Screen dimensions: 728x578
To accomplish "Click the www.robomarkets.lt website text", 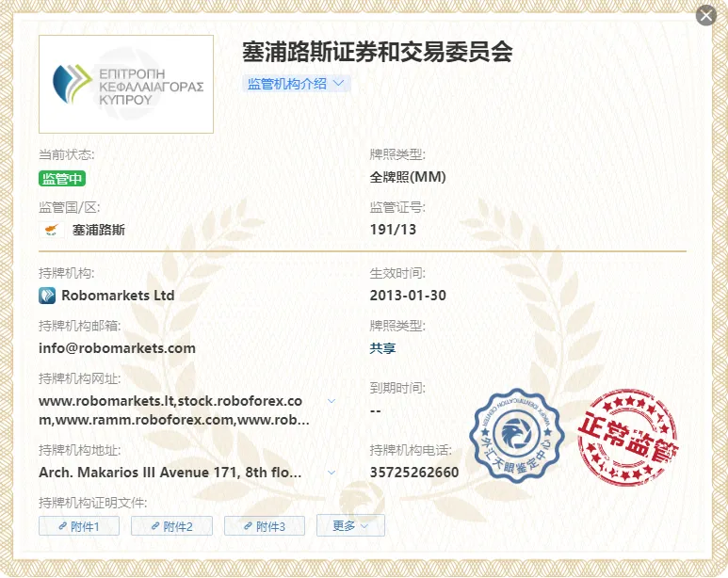I will click(x=106, y=401).
